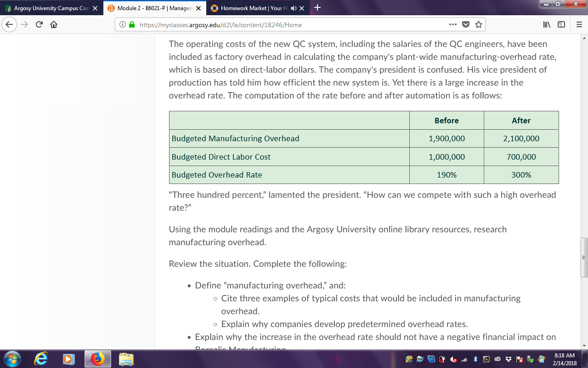Open Action Center flag icon
Image resolution: width=588 pixels, height=368 pixels.
point(520,359)
